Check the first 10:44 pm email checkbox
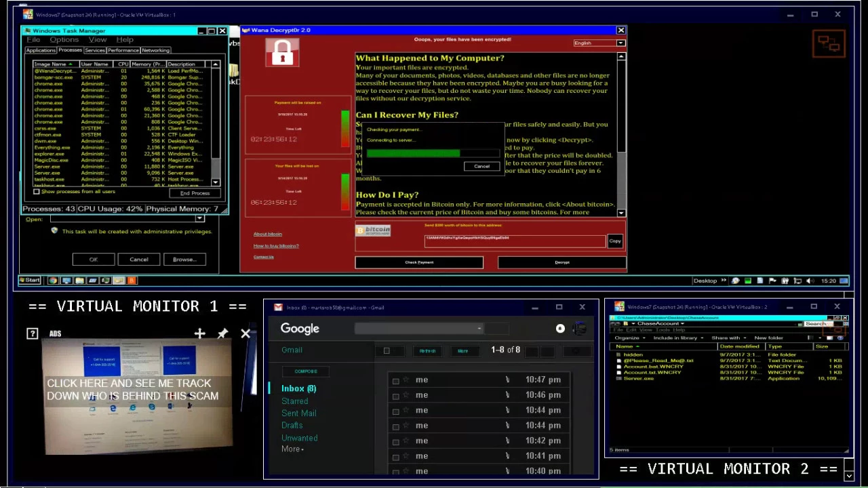The height and width of the screenshot is (488, 868). (396, 411)
